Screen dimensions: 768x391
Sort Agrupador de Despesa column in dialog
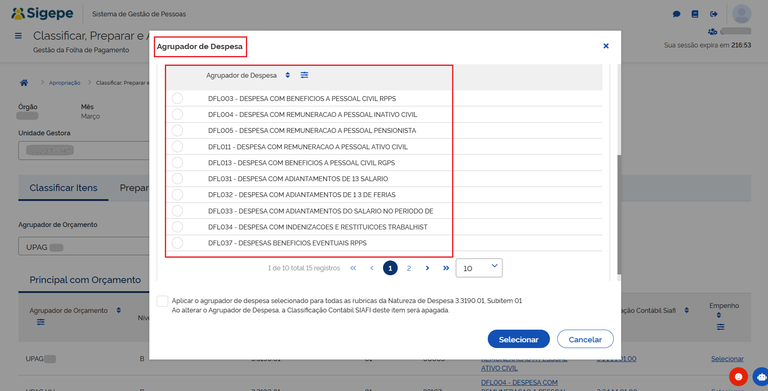point(288,75)
